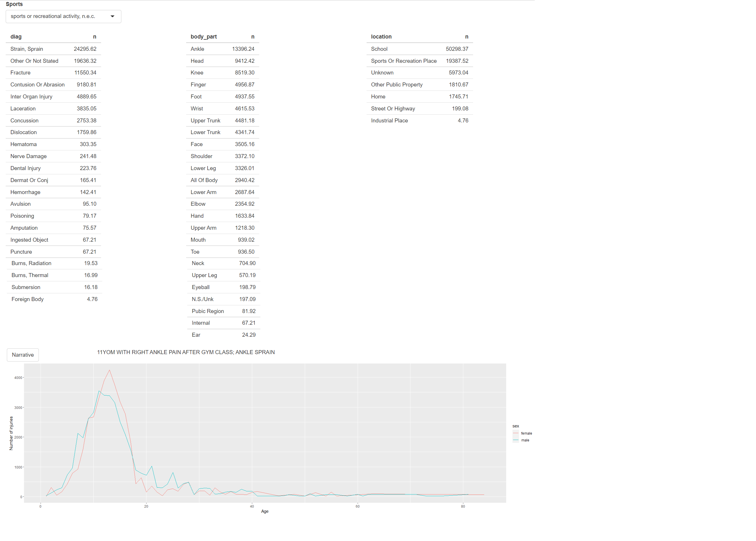Click the 'Number of injuries' y-axis label
The image size is (756, 541).
point(11,433)
